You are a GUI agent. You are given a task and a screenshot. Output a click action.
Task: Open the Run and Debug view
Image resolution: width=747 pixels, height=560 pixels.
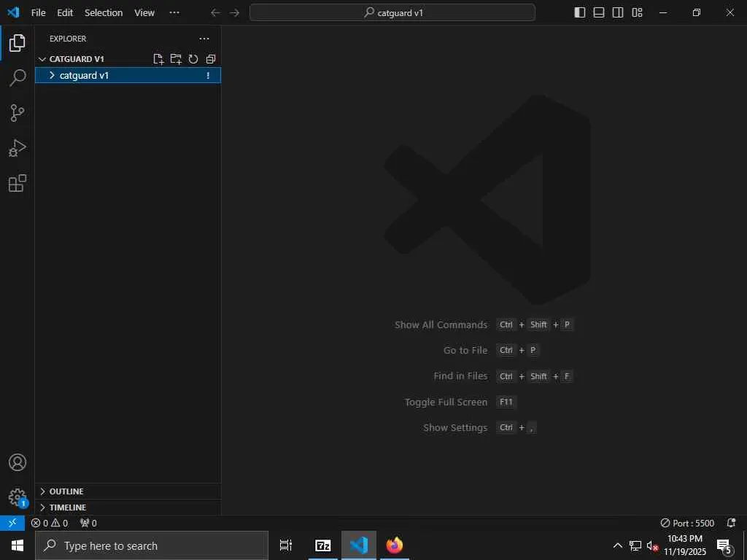(18, 148)
